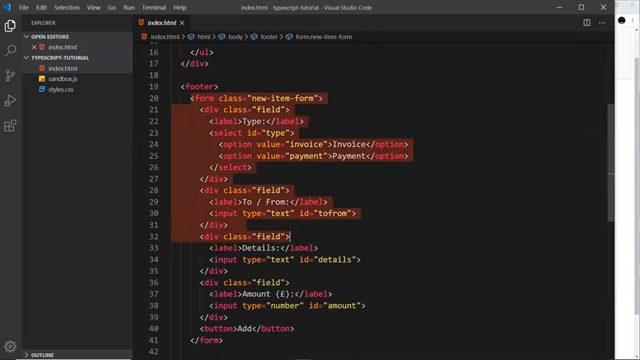The height and width of the screenshot is (360, 640).
Task: Split the editor to the right
Action: (587, 23)
